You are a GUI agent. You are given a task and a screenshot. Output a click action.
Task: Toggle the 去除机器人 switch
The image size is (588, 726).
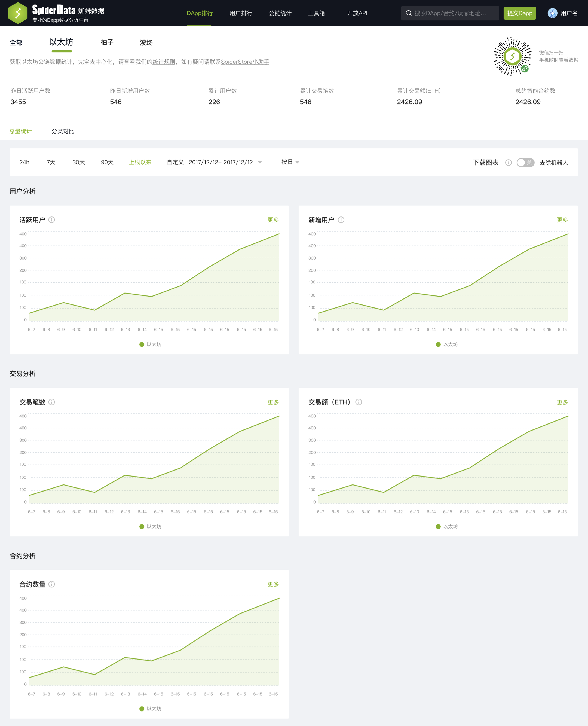[x=525, y=163]
